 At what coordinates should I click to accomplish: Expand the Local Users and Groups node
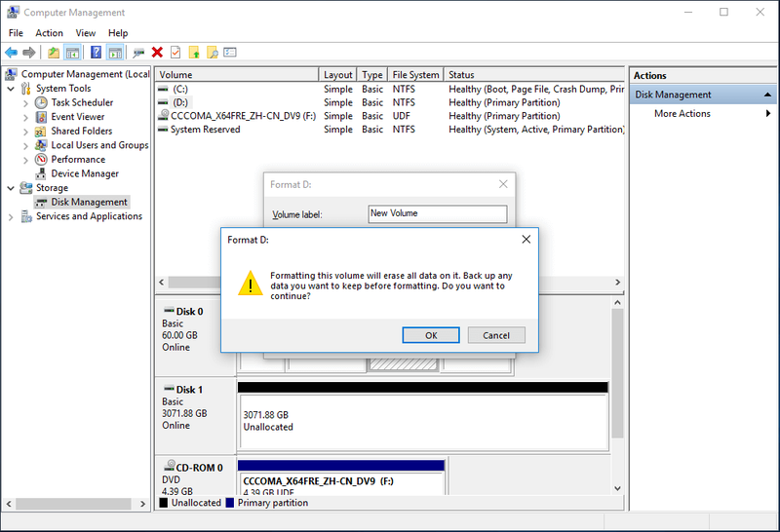tap(25, 146)
